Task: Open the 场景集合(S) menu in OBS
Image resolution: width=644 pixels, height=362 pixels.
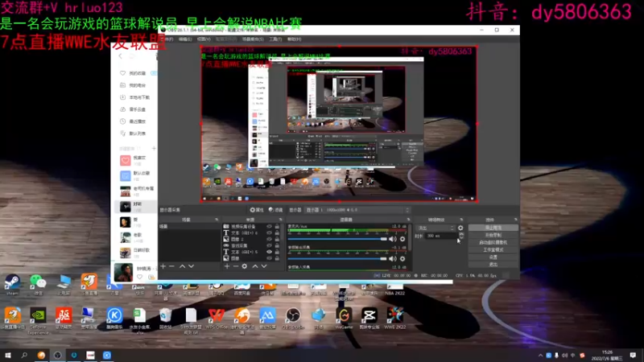Action: pyautogui.click(x=253, y=39)
